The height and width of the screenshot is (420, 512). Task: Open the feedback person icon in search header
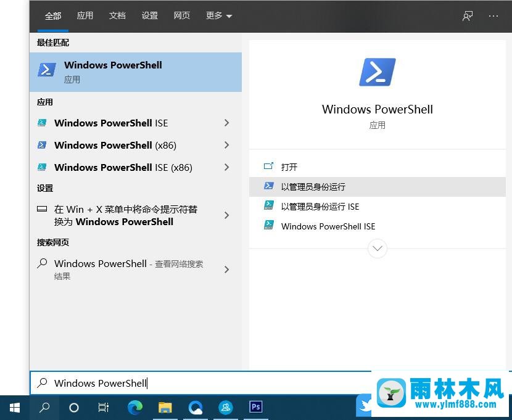(x=468, y=15)
